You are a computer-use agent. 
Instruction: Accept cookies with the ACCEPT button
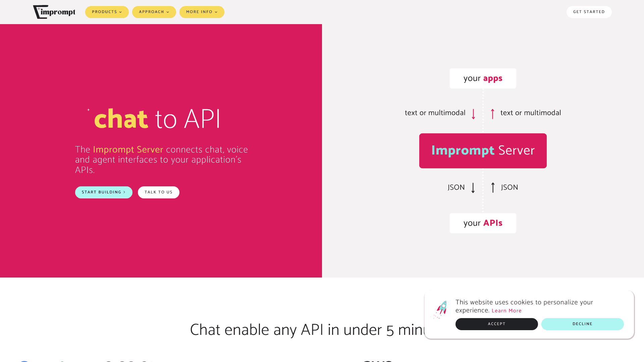pos(496,324)
